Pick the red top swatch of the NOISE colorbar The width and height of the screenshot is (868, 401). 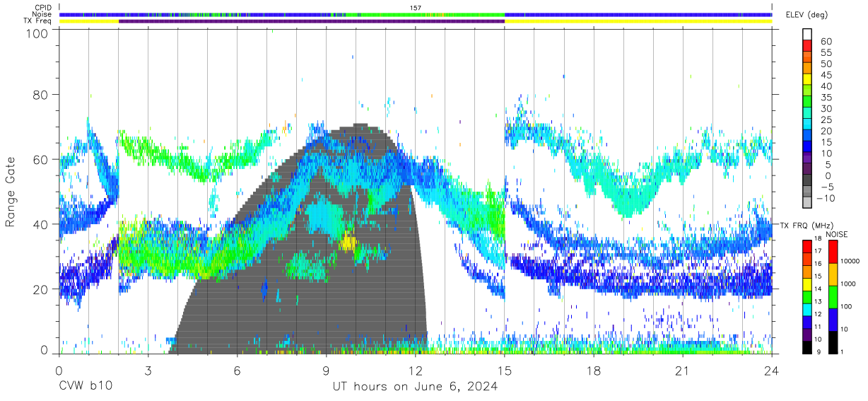click(833, 251)
